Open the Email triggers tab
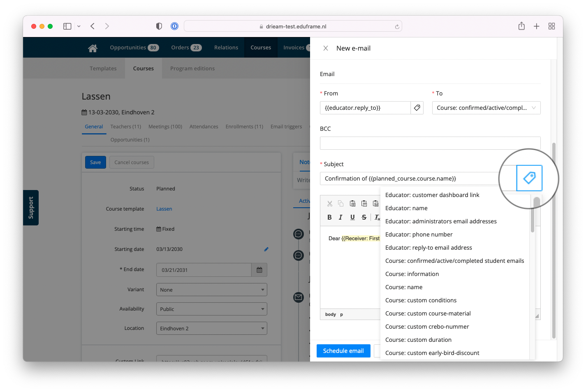The width and height of the screenshot is (586, 392). click(x=286, y=127)
